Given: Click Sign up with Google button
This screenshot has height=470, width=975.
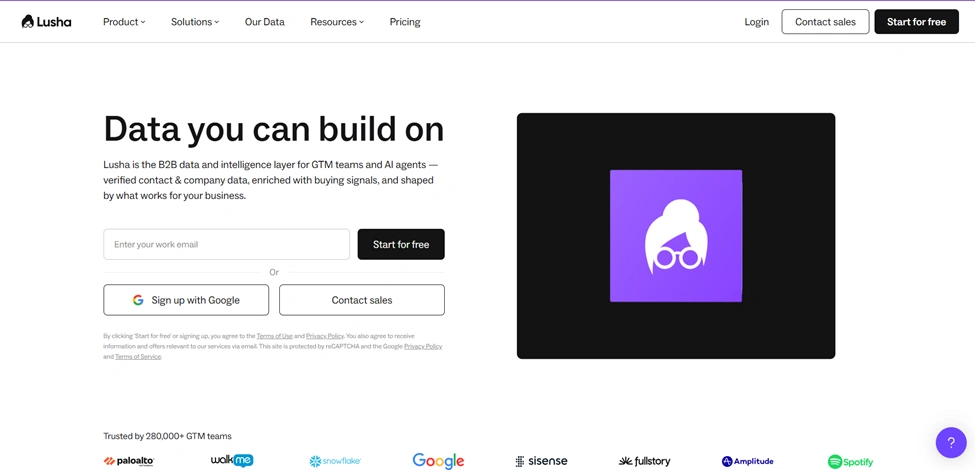Looking at the screenshot, I should click(186, 300).
